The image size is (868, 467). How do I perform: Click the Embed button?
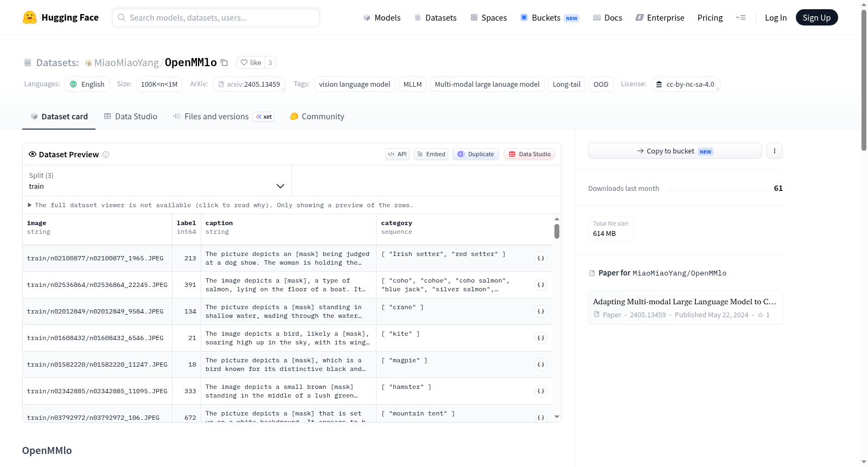[431, 154]
